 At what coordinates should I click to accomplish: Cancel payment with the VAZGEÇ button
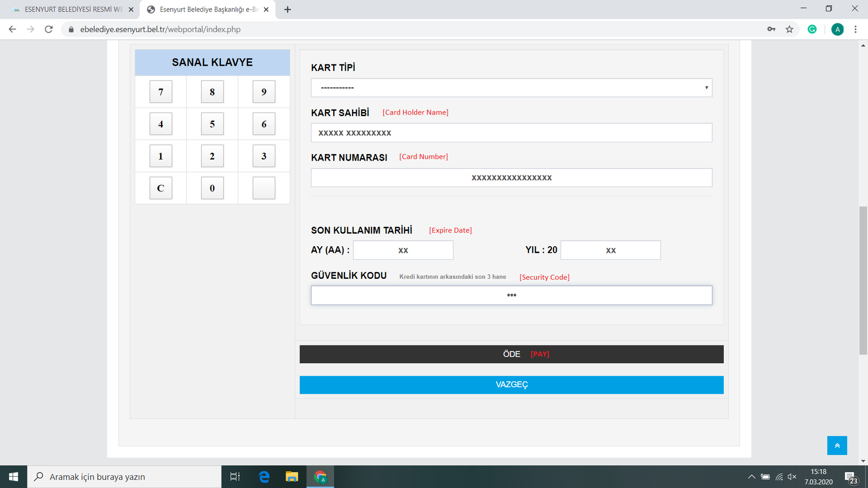[x=511, y=384]
